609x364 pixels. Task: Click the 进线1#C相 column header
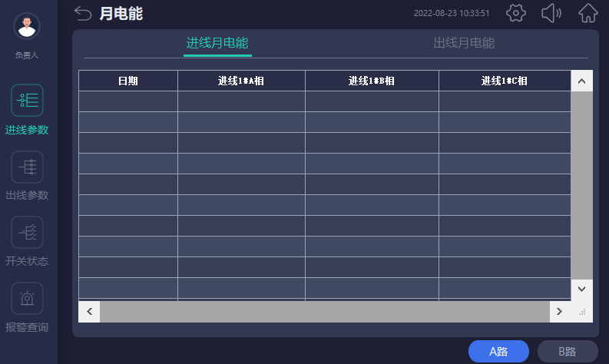click(505, 81)
